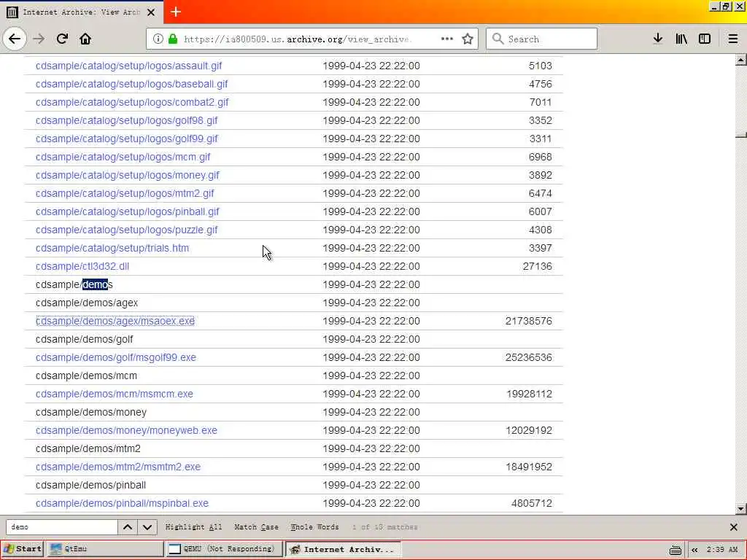Go back to previous page

coord(15,39)
